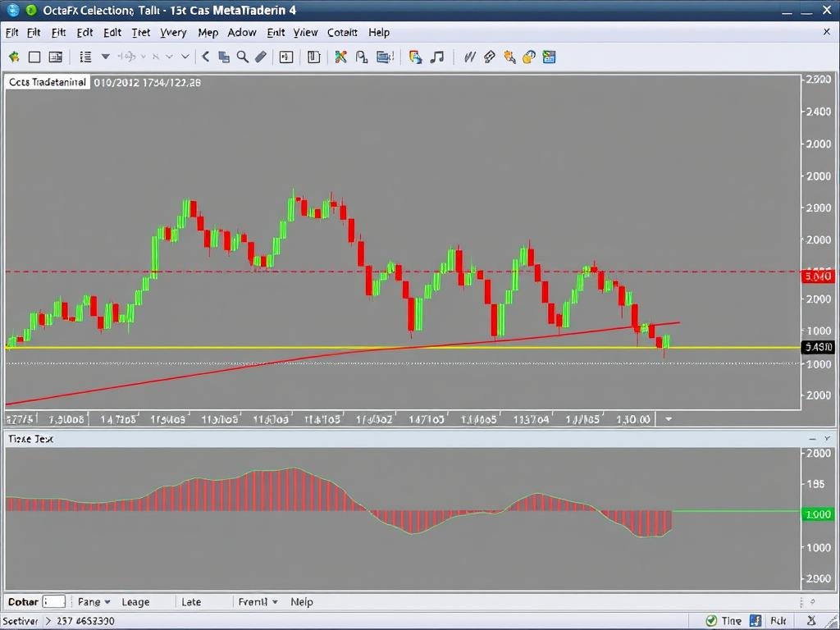Click the Expert Advisors toolbar icon
The width and height of the screenshot is (840, 630).
[x=509, y=57]
